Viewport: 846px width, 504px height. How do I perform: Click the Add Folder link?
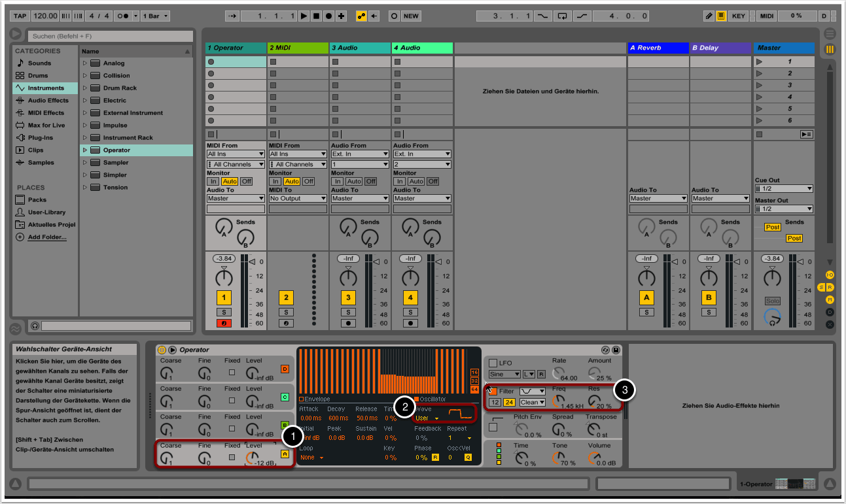pyautogui.click(x=46, y=237)
